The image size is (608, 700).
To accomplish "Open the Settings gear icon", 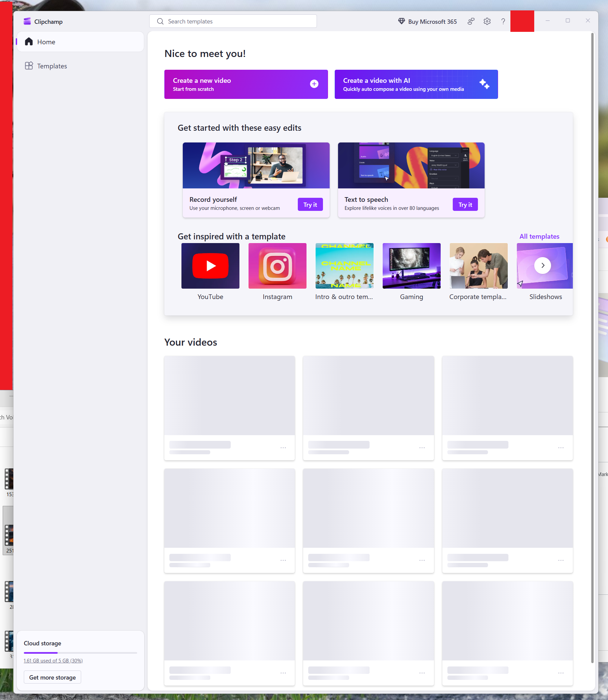I will (x=487, y=21).
